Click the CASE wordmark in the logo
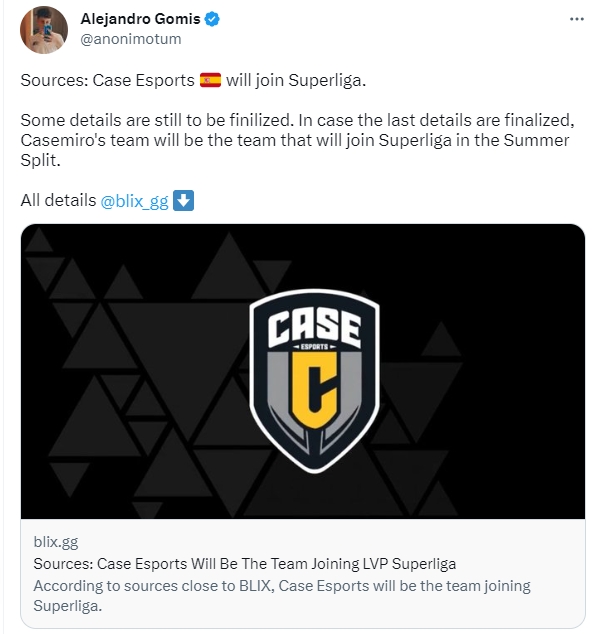598x634 pixels. click(314, 326)
